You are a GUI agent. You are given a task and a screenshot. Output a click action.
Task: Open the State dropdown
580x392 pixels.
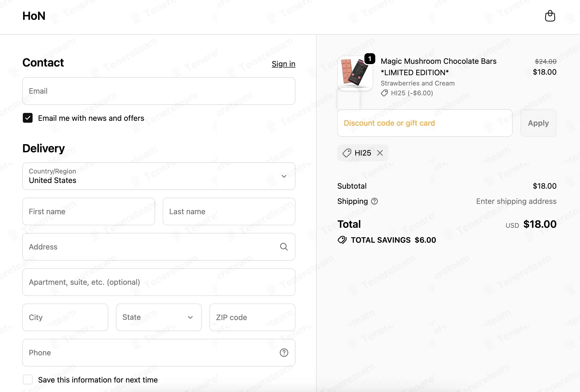[159, 317]
